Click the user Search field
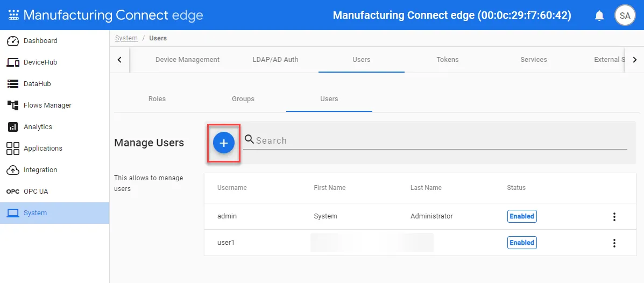This screenshot has width=644, height=283. pos(435,140)
